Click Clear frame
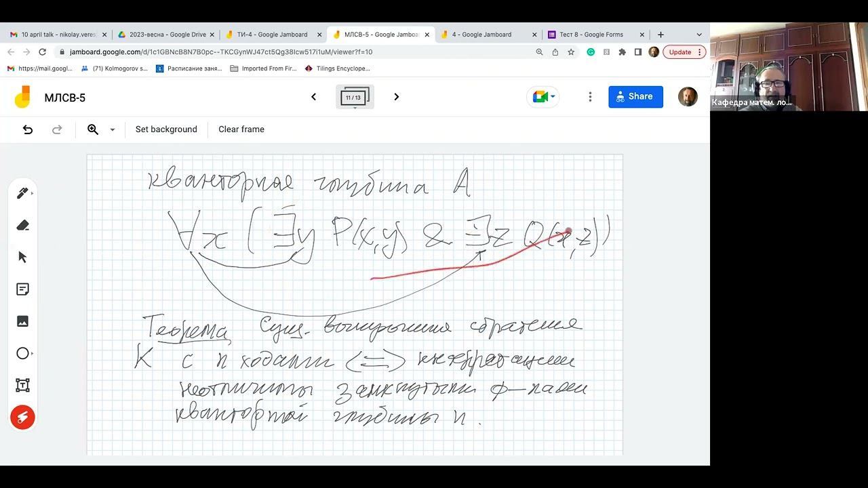 tap(241, 129)
